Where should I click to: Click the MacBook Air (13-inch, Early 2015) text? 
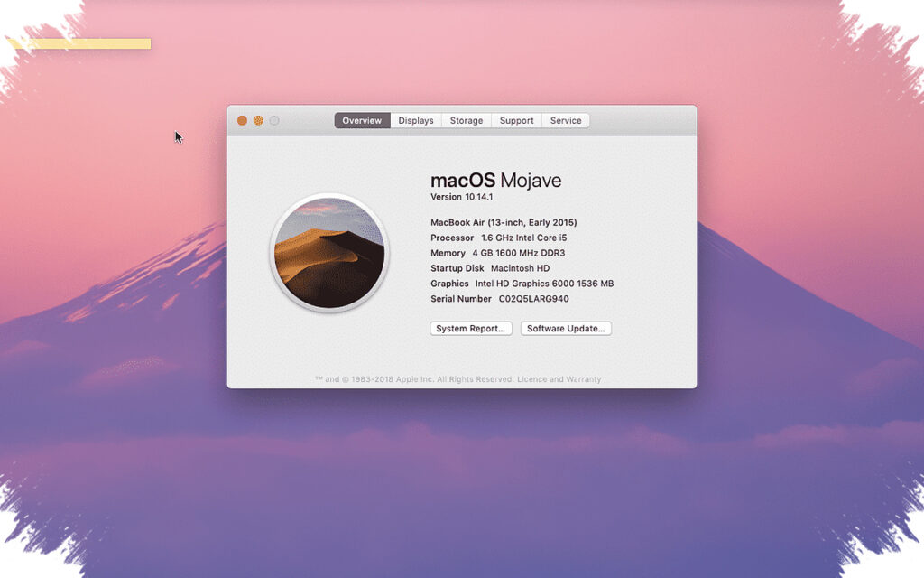[x=504, y=222]
